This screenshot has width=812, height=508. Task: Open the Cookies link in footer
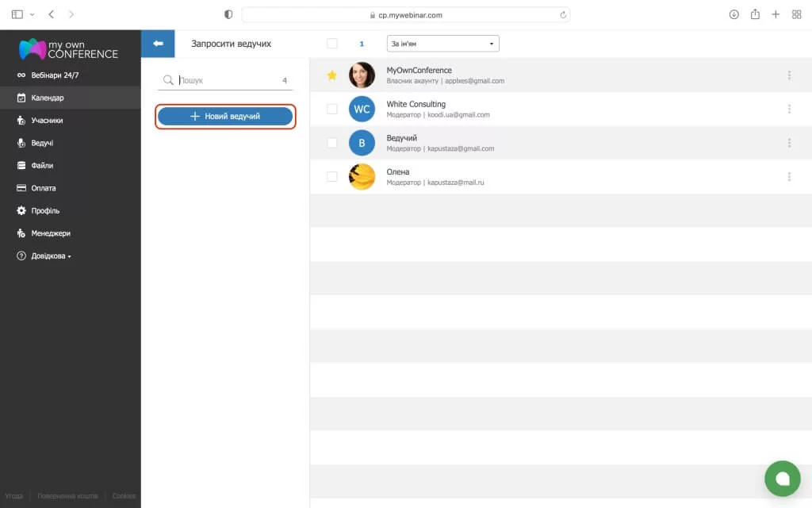[124, 496]
